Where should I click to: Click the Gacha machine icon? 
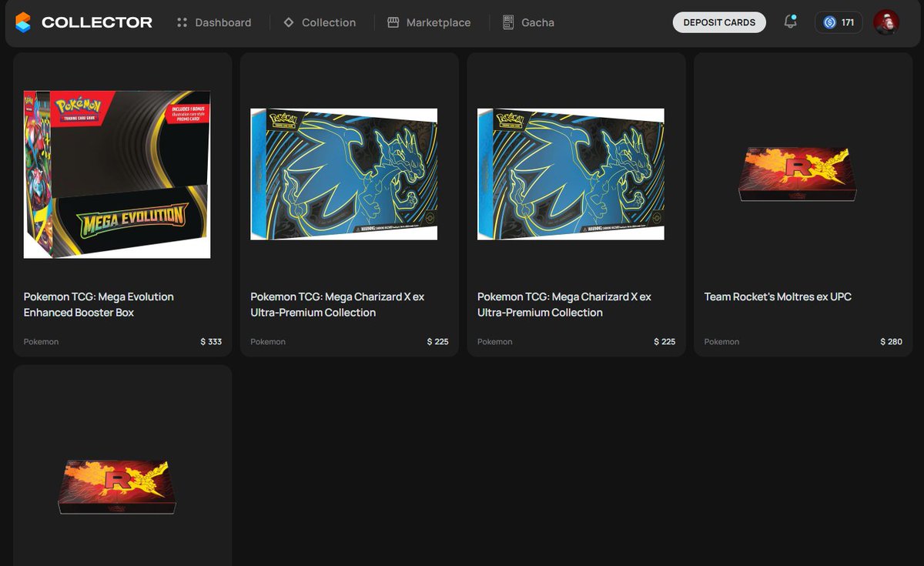coord(508,22)
